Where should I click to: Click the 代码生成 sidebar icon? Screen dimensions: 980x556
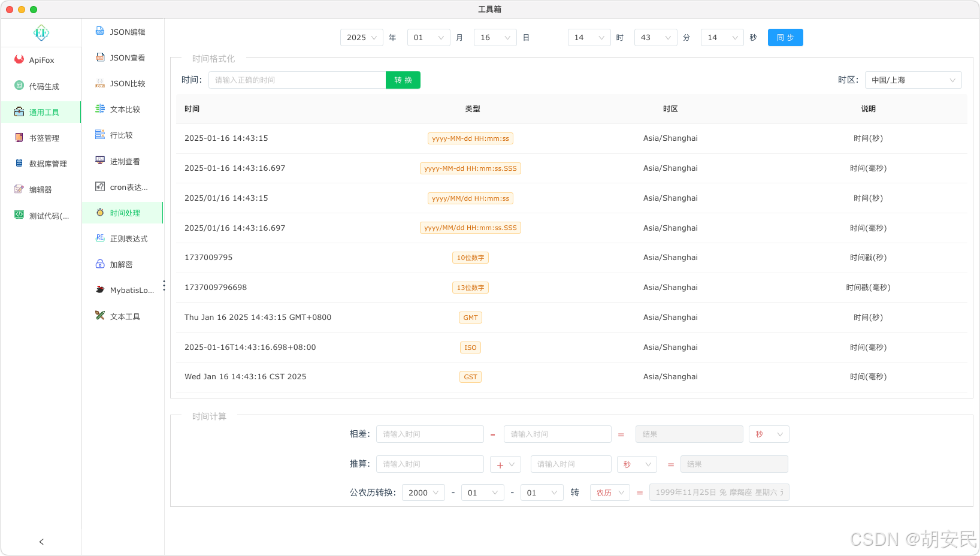[x=19, y=86]
